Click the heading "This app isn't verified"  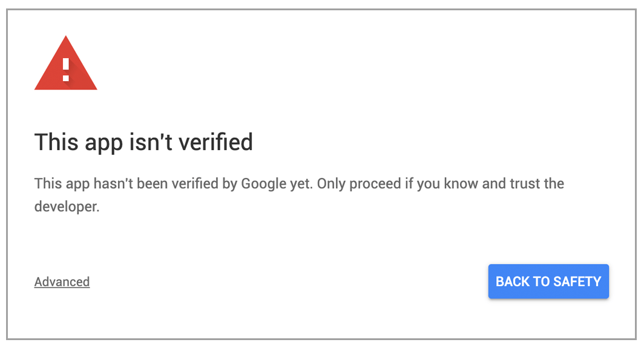point(143,143)
